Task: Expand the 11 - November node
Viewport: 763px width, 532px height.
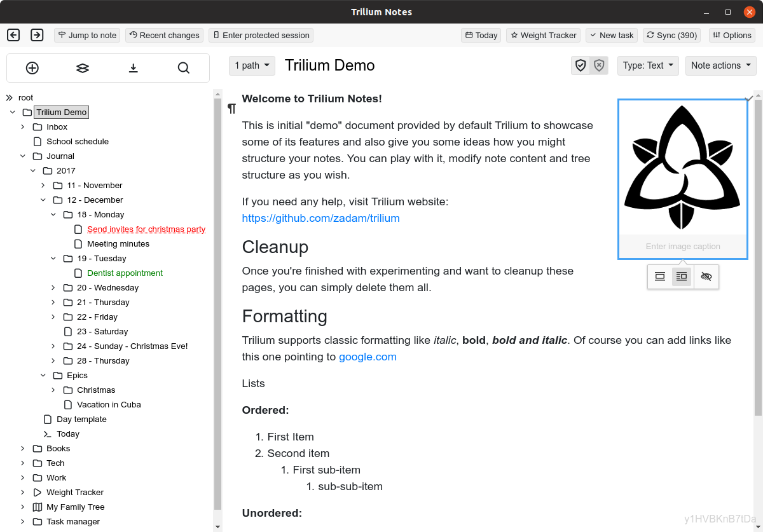Action: click(43, 186)
